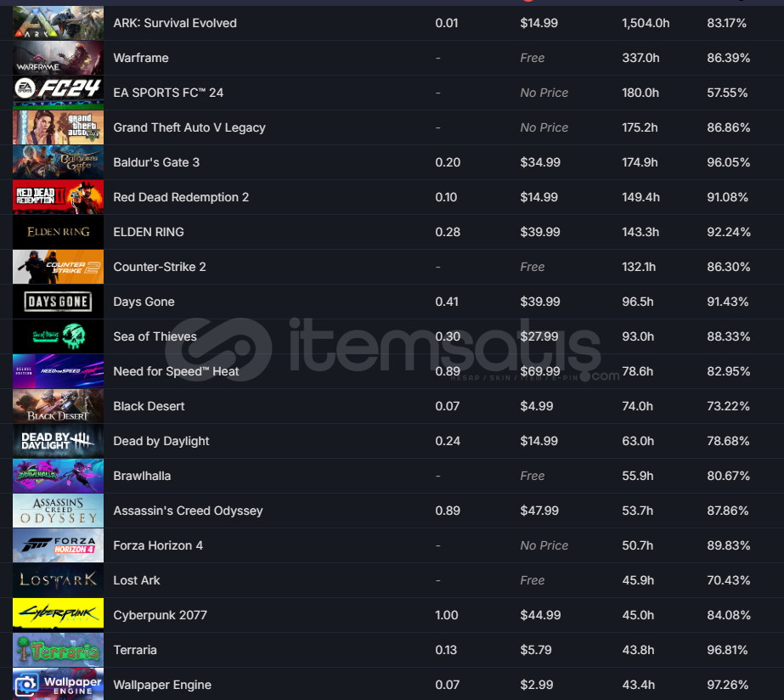Click the Wallpaper Engine thumbnail
The image size is (784, 700).
tap(58, 684)
